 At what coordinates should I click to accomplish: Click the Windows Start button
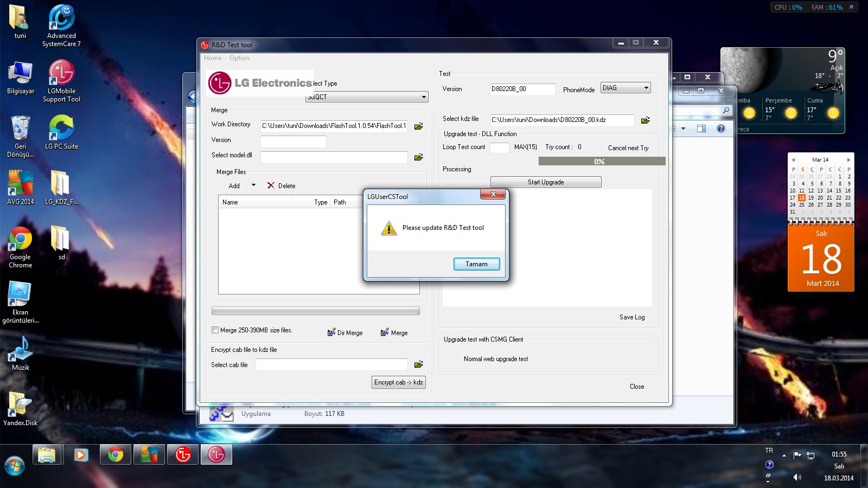pos(15,466)
